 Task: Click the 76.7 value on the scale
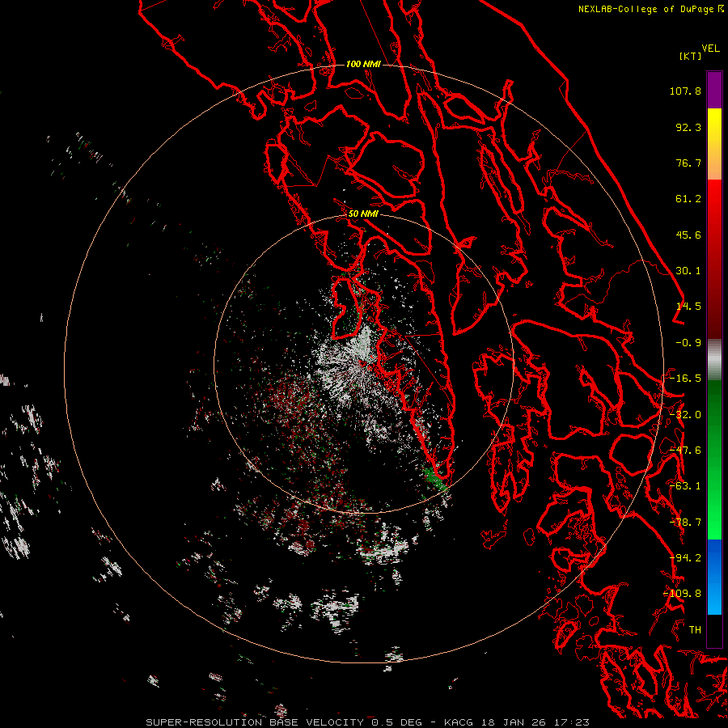click(x=688, y=163)
